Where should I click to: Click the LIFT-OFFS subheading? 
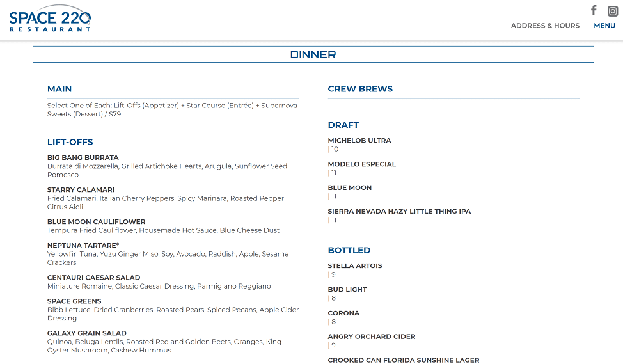point(70,142)
